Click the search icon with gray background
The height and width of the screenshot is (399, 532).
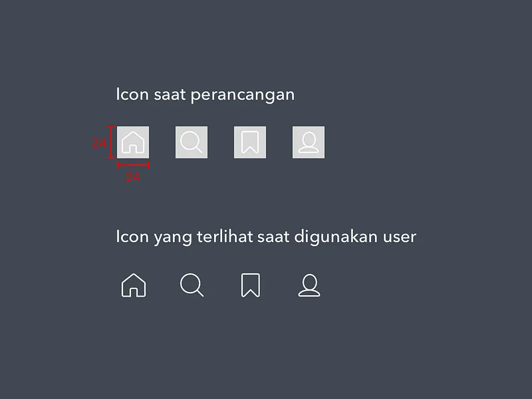[192, 142]
